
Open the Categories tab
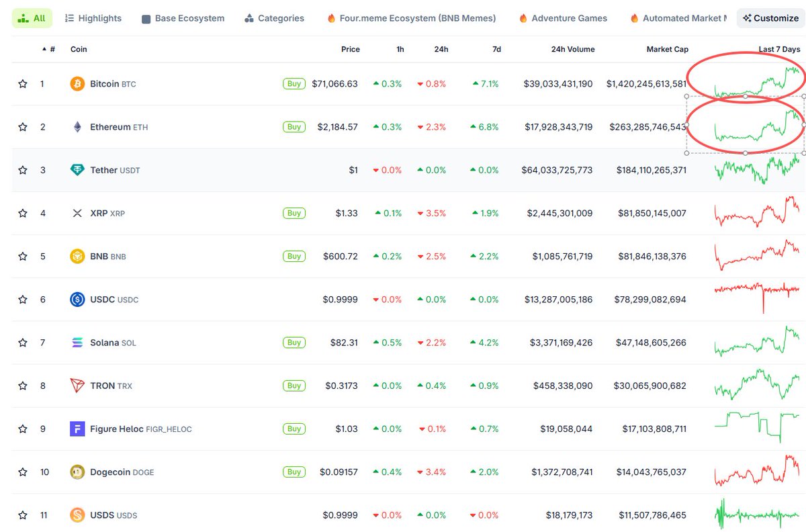[x=274, y=18]
